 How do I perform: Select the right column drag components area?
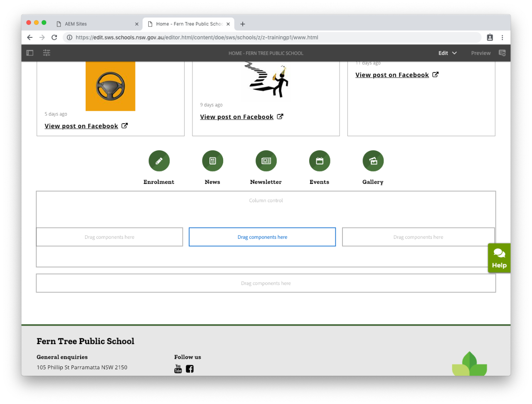click(x=419, y=237)
